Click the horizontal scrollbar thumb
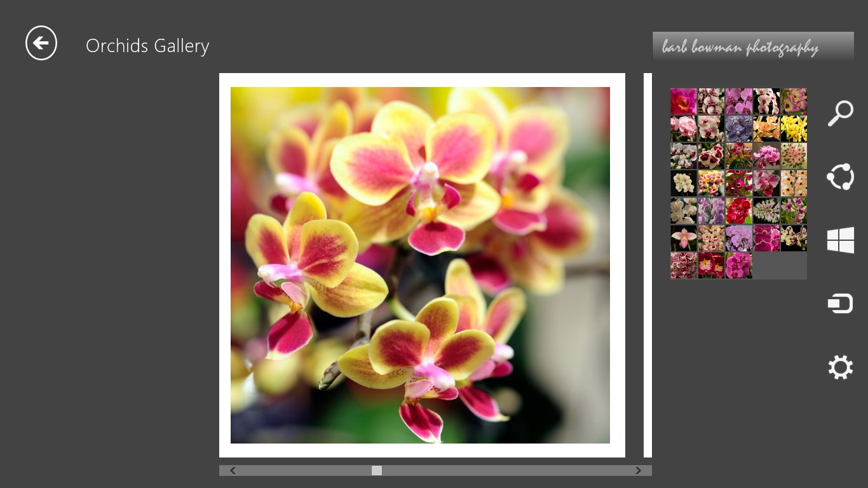868x488 pixels. (x=377, y=470)
